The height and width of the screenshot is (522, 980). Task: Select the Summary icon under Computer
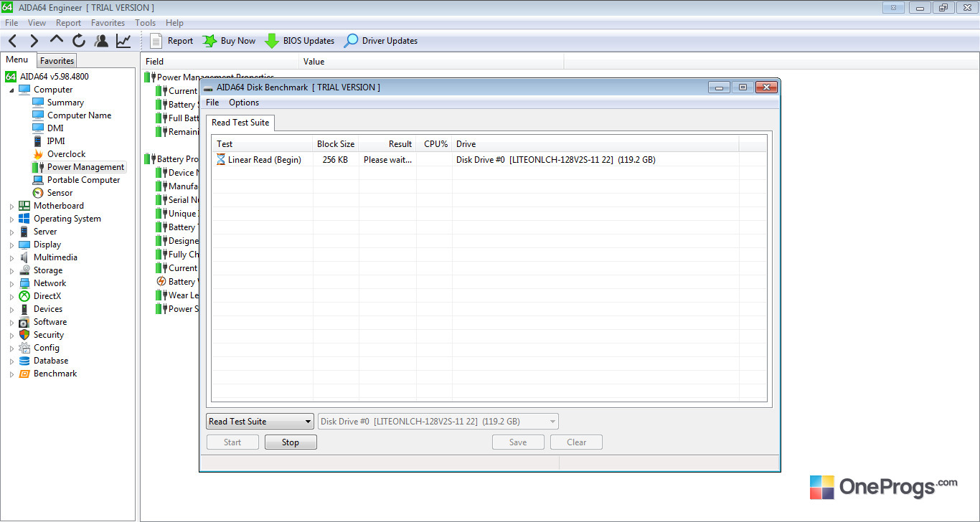point(38,103)
